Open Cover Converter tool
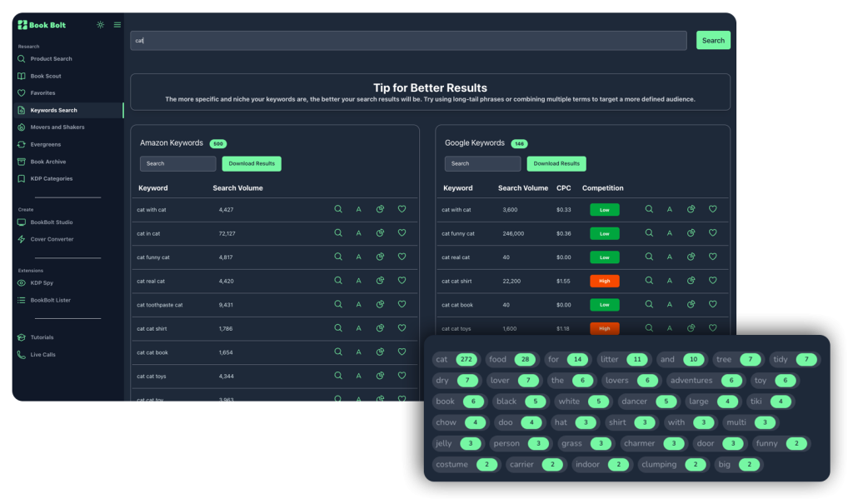The width and height of the screenshot is (853, 504). [52, 239]
